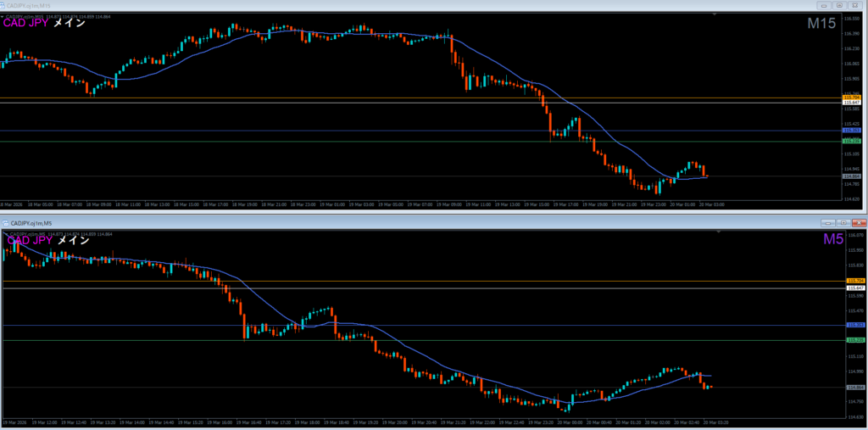Select the white 115.647 price label in M15 chart

tap(853, 103)
